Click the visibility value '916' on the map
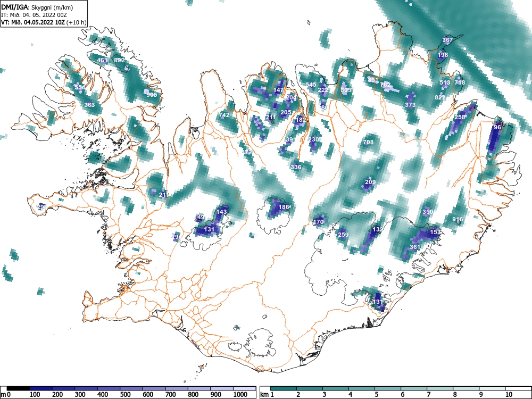This screenshot has height=399, width=532. click(458, 220)
